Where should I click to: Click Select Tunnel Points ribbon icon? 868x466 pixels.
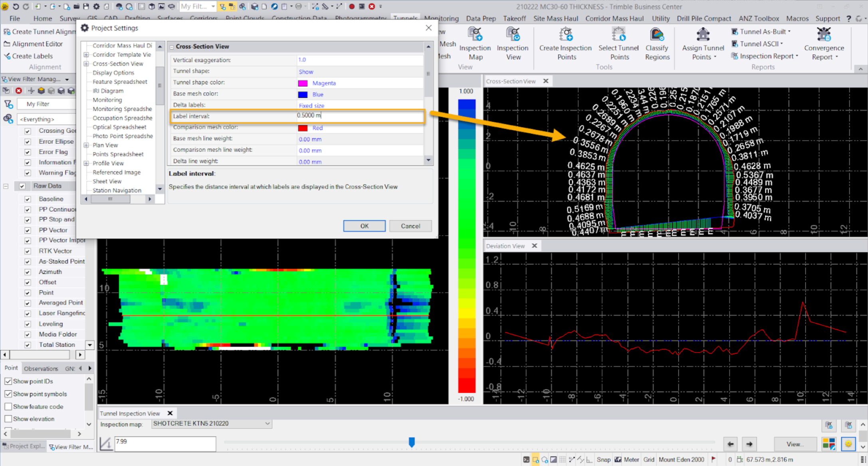618,44
